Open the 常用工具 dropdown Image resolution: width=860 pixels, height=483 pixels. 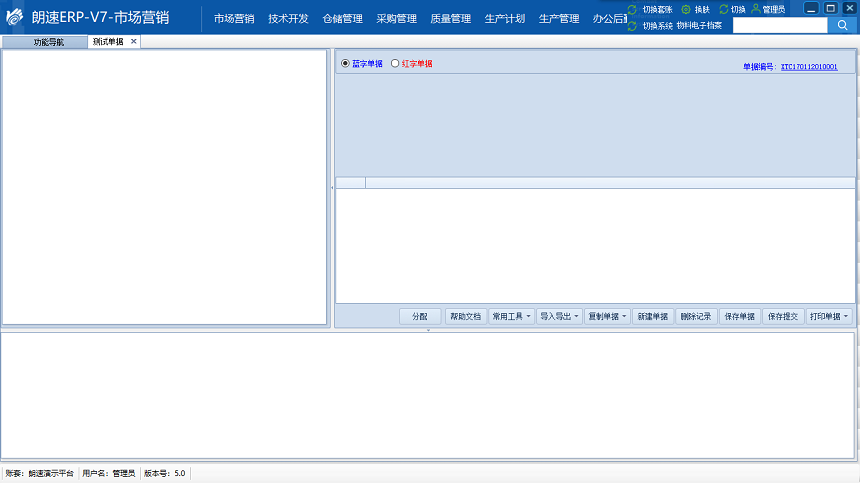click(x=511, y=316)
